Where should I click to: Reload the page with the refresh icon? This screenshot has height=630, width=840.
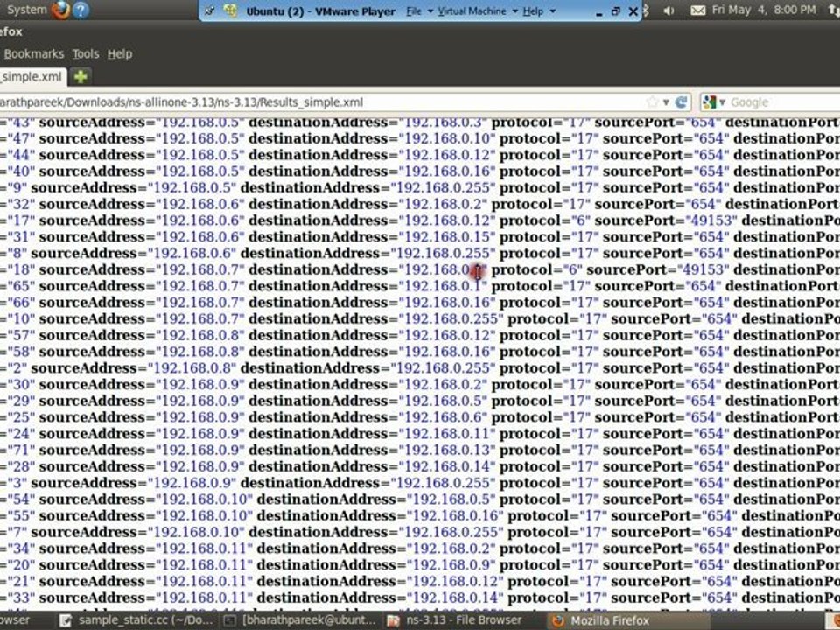coord(681,101)
